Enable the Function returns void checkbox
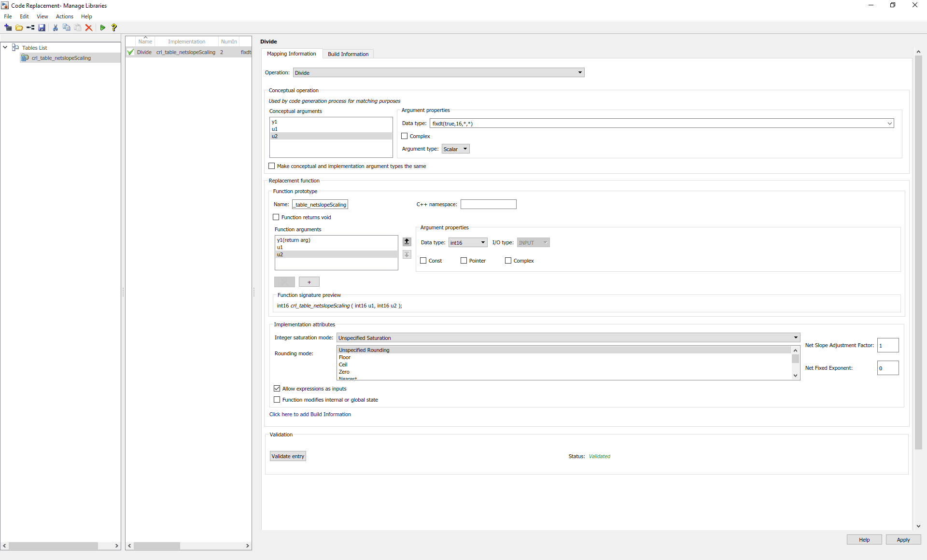 (276, 217)
